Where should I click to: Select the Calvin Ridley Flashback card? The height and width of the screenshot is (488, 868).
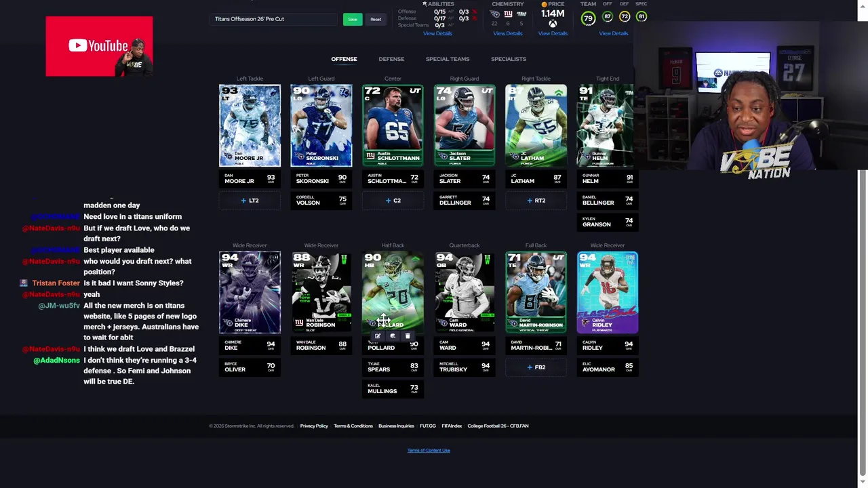608,292
